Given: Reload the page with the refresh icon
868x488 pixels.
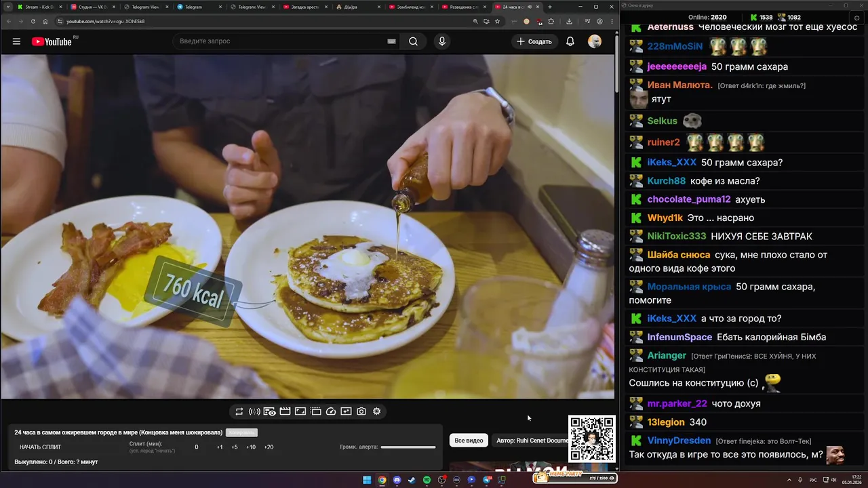Looking at the screenshot, I should pos(33,21).
